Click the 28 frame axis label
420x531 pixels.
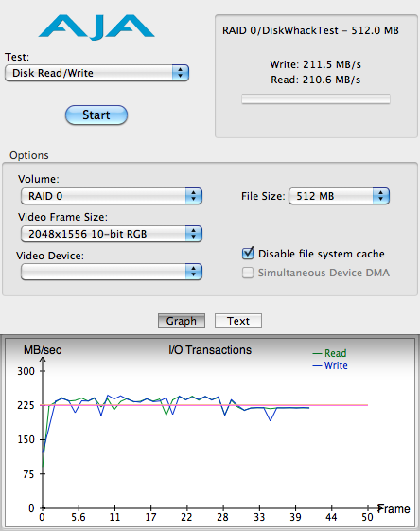222,517
